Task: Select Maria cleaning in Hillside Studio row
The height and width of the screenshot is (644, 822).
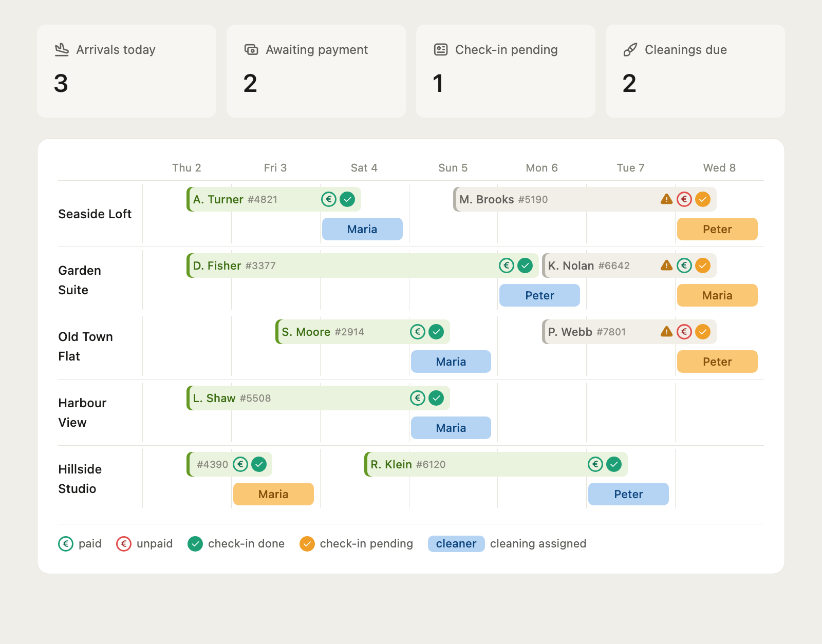Action: click(x=273, y=494)
